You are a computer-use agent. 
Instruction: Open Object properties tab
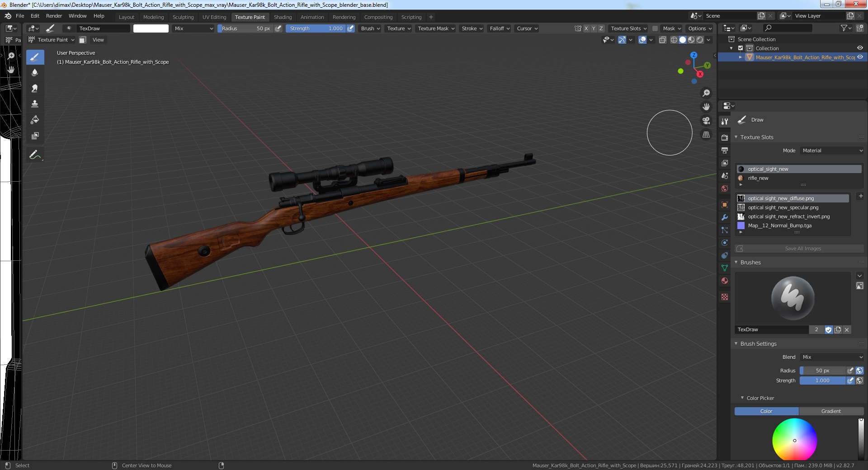tap(725, 205)
